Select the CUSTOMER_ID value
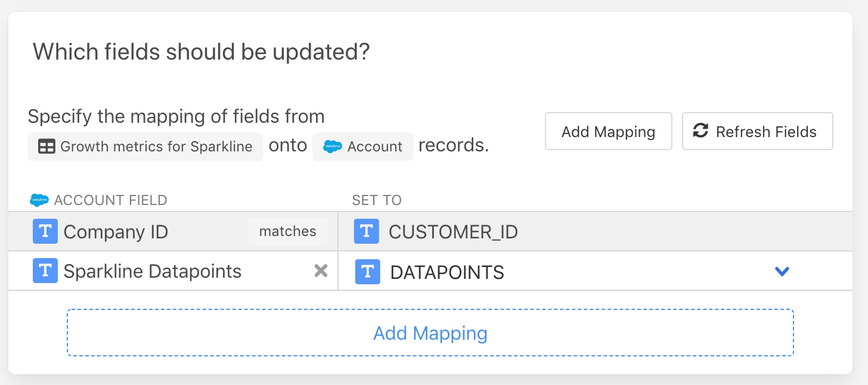Viewport: 868px width, 385px height. pyautogui.click(x=453, y=232)
